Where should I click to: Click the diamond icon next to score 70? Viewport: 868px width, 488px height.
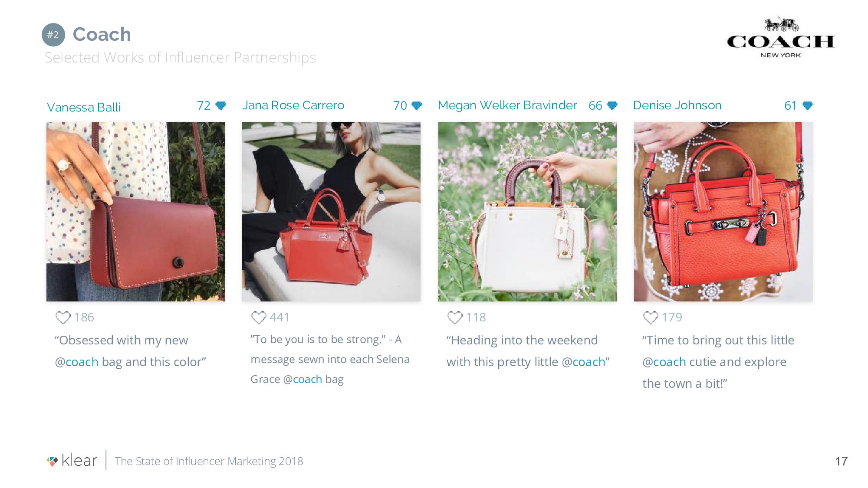[417, 105]
